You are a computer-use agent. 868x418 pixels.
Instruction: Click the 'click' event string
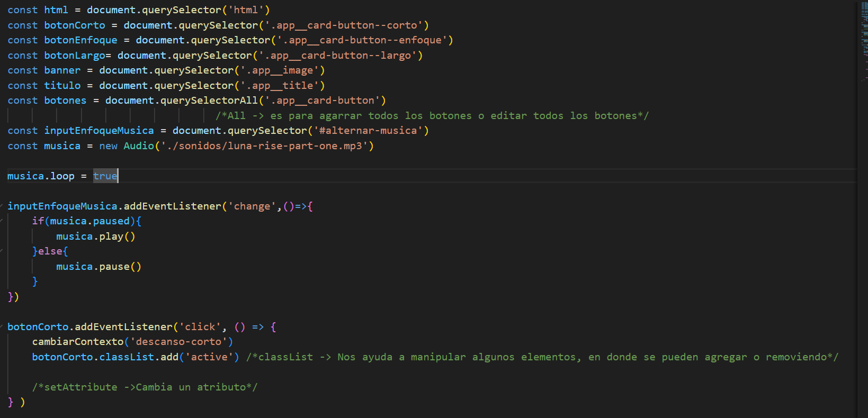tap(200, 327)
